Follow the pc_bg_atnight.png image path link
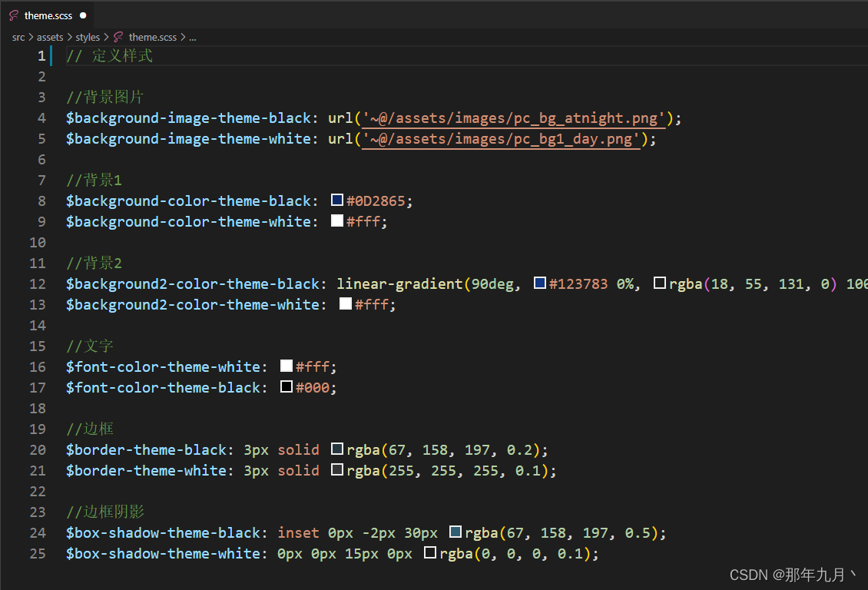868x590 pixels. point(514,118)
